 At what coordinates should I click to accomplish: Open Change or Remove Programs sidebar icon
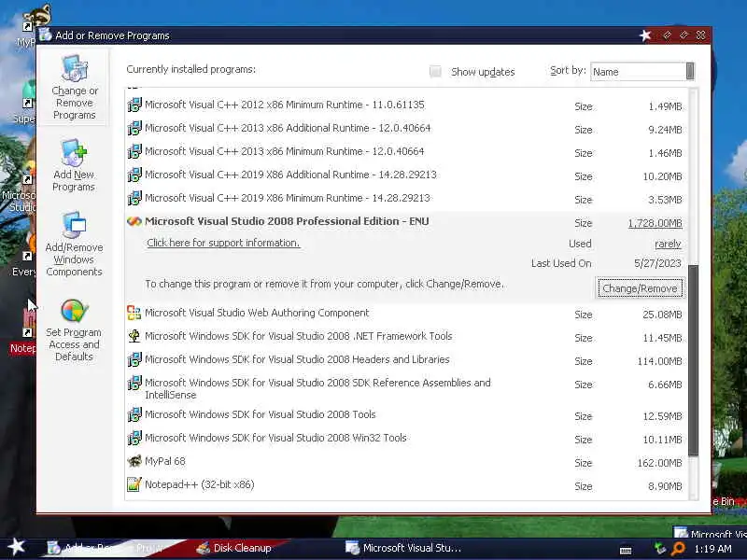[75, 68]
